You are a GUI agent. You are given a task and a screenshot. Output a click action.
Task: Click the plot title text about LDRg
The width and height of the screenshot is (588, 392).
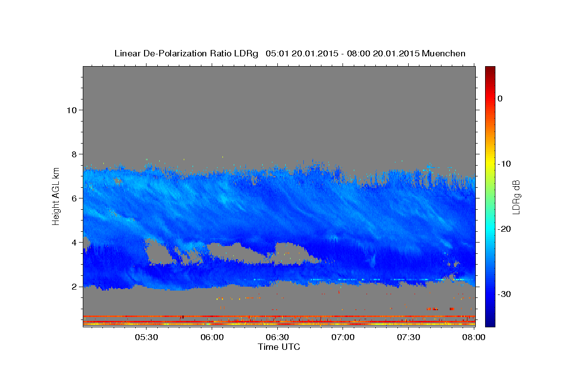290,53
